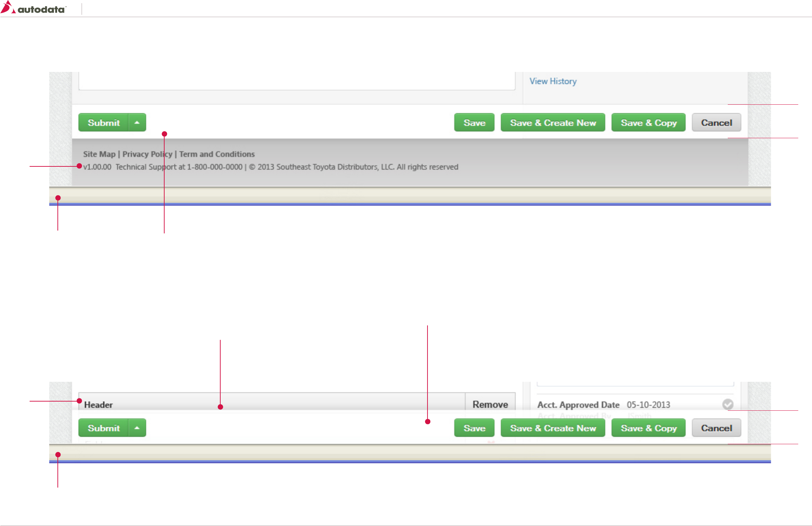Open Term and Conditions footer link
Screen dimensions: 812x526
[x=217, y=154]
